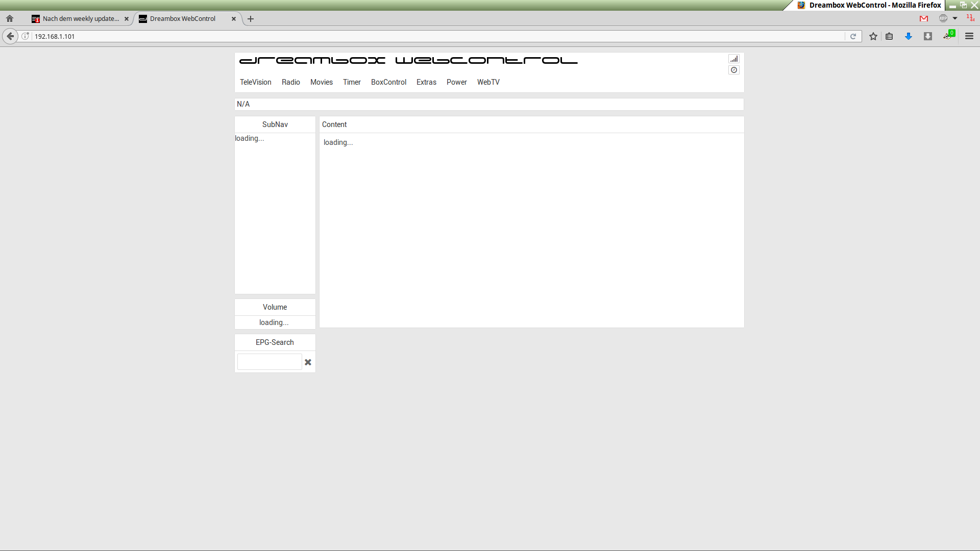Open the grey downloads box icon
The image size is (980, 551).
(928, 36)
